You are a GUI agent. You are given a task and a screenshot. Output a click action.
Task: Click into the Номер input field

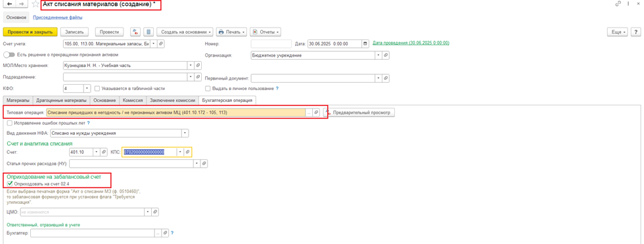tap(271, 43)
